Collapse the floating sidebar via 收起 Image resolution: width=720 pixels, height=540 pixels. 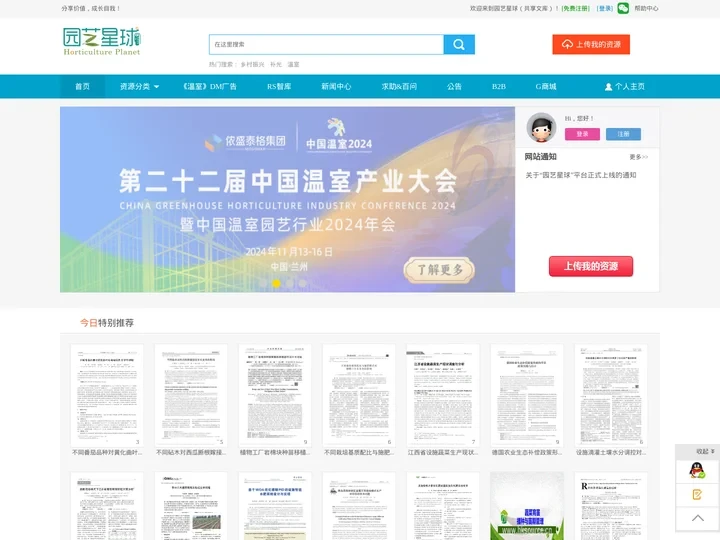tap(705, 451)
